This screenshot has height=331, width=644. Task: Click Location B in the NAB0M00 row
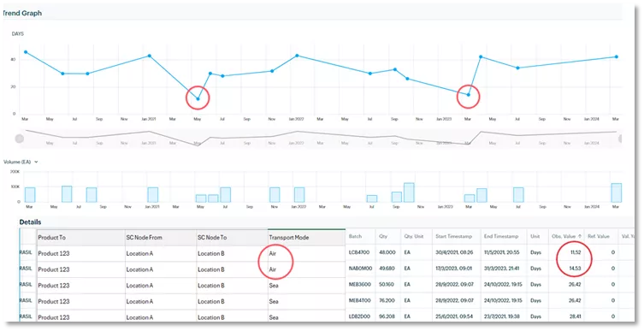point(211,269)
